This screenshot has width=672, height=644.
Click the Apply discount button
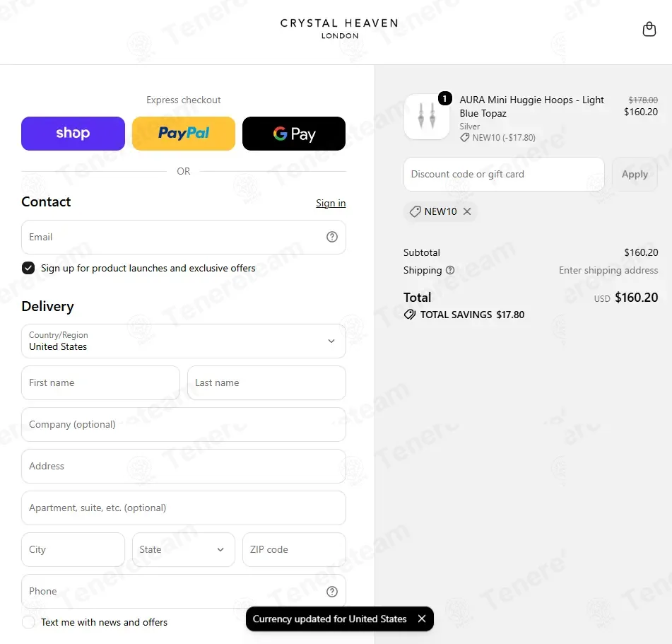(635, 174)
